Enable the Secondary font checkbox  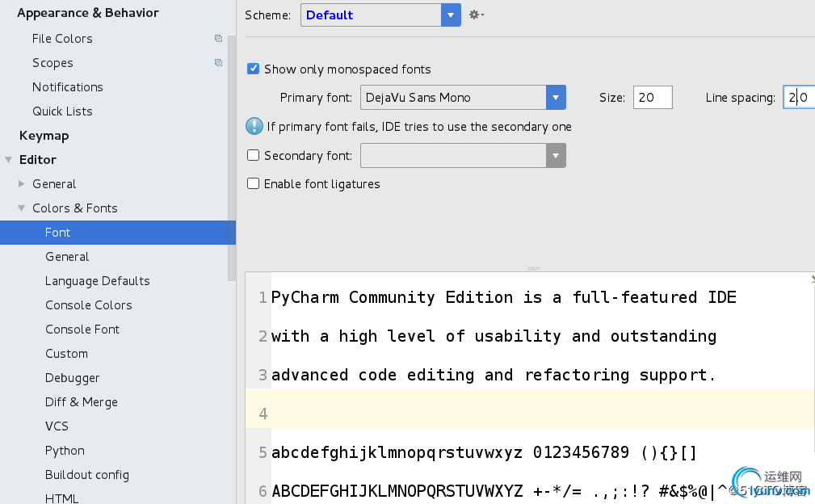pos(254,155)
